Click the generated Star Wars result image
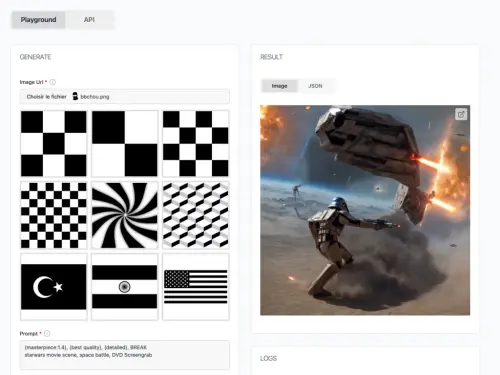 pyautogui.click(x=365, y=210)
